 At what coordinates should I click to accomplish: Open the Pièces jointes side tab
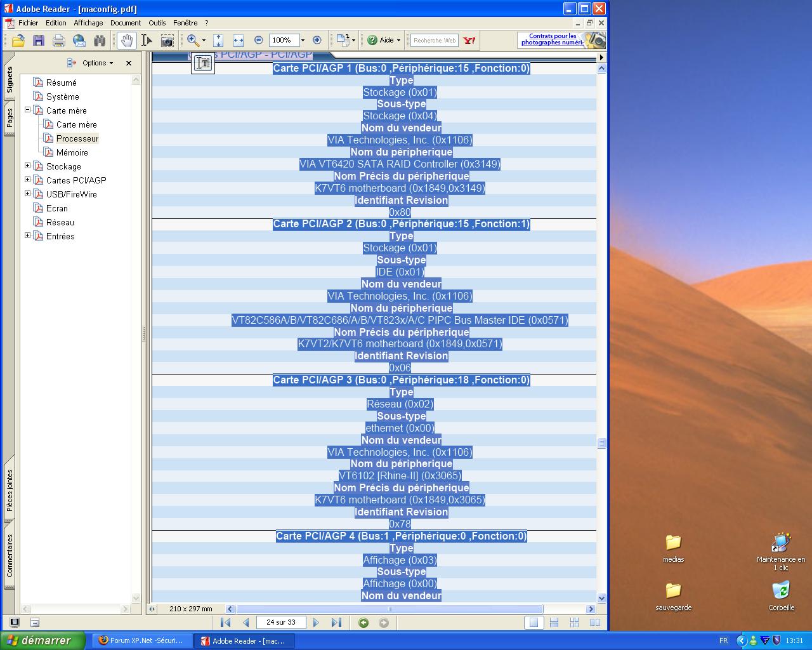(10, 491)
